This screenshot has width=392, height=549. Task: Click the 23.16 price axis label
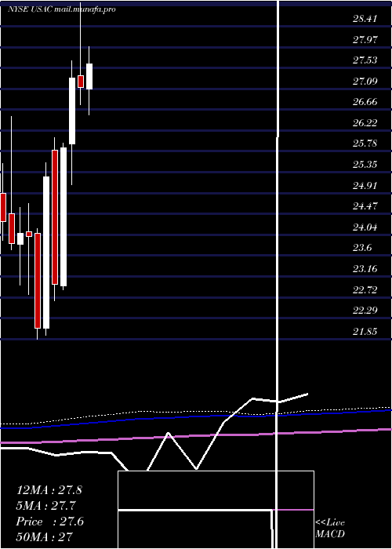pyautogui.click(x=365, y=269)
